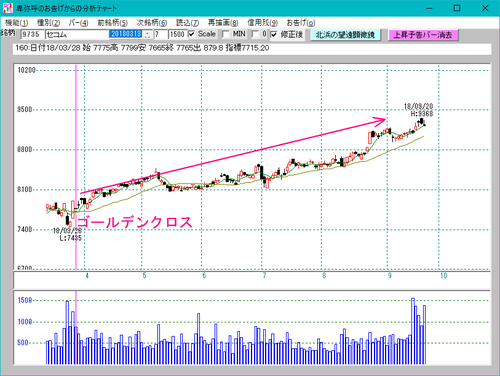Click the 10200 price axis label

(x=26, y=70)
